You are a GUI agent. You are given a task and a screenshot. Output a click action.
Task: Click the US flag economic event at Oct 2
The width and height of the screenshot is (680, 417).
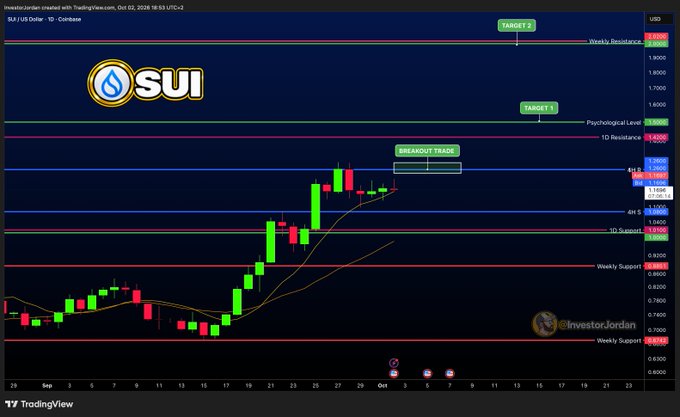click(x=394, y=373)
